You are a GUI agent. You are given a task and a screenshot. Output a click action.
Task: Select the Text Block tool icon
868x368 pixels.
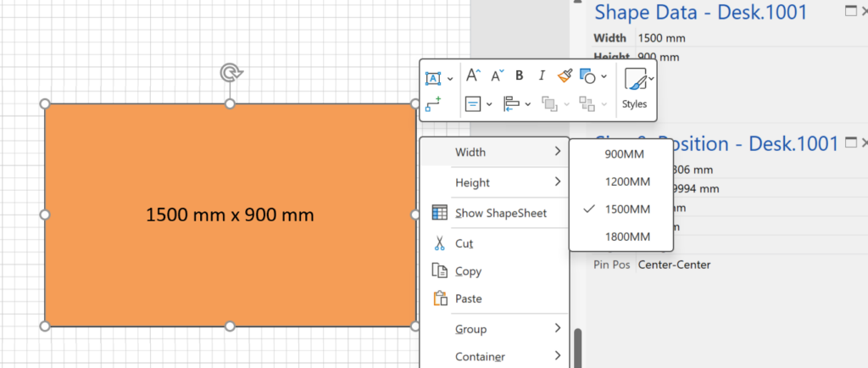click(433, 78)
